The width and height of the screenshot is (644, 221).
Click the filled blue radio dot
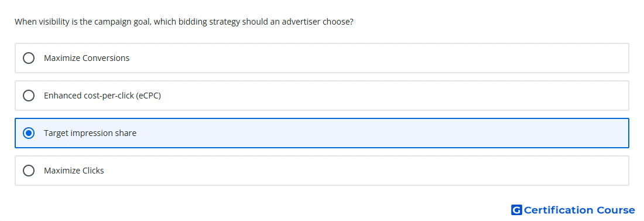coord(29,133)
